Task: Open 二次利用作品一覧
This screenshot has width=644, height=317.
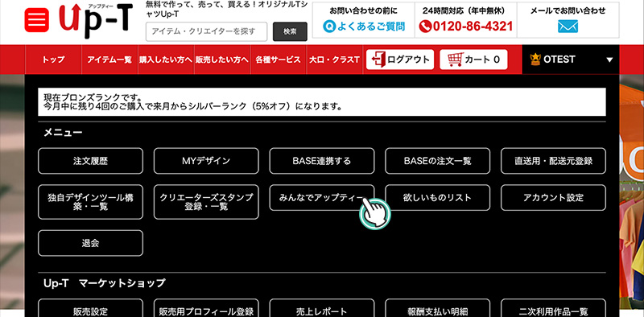Action: 553,308
